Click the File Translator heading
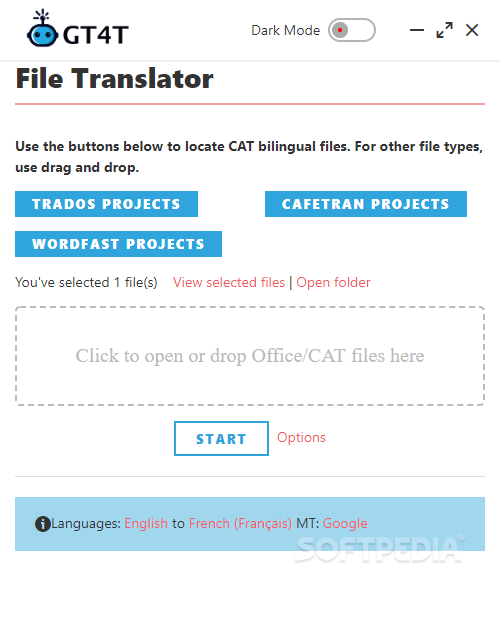 tap(115, 79)
